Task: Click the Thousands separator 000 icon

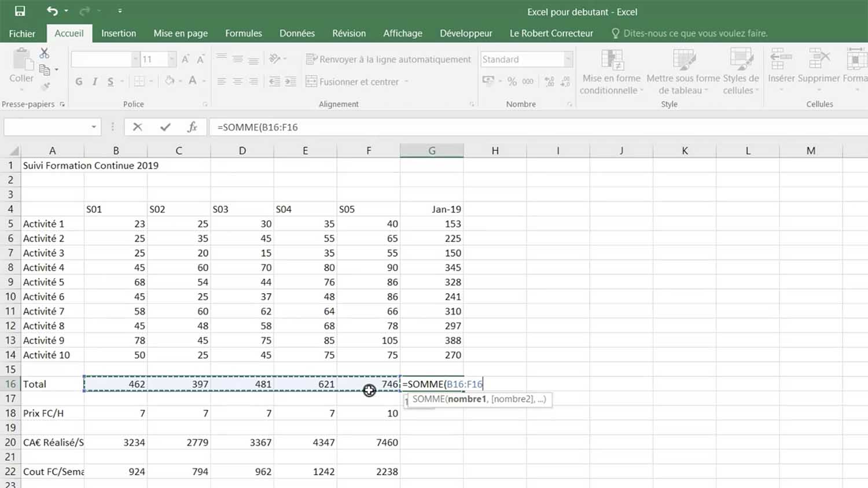Action: (x=528, y=82)
